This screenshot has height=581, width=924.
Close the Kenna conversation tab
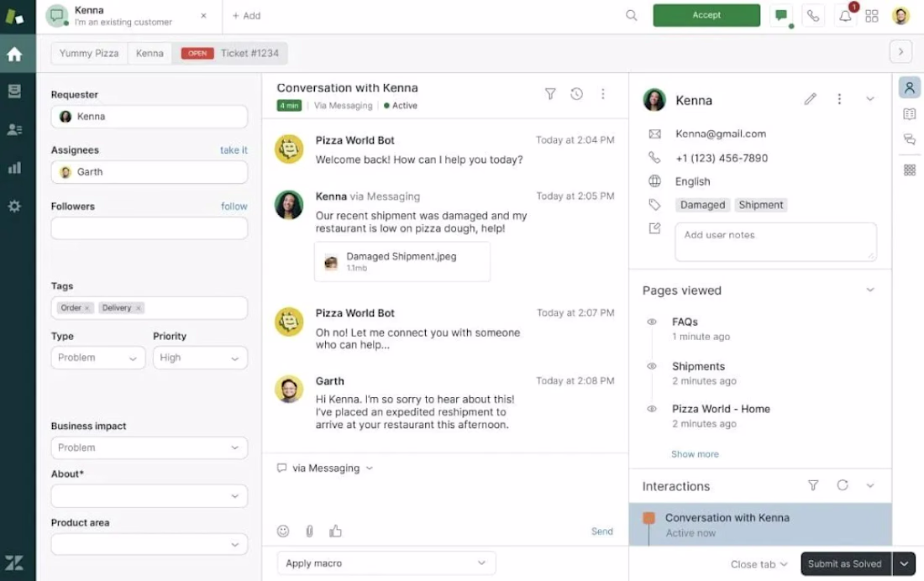coord(203,16)
